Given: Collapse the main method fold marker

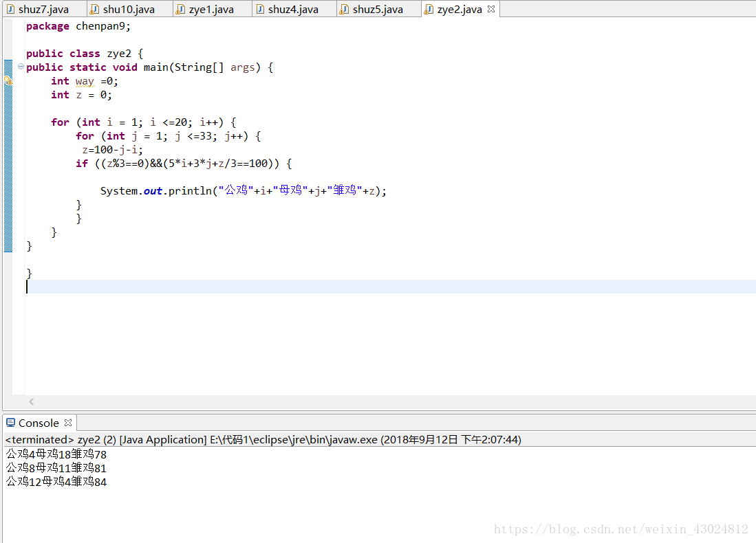Looking at the screenshot, I should [21, 67].
